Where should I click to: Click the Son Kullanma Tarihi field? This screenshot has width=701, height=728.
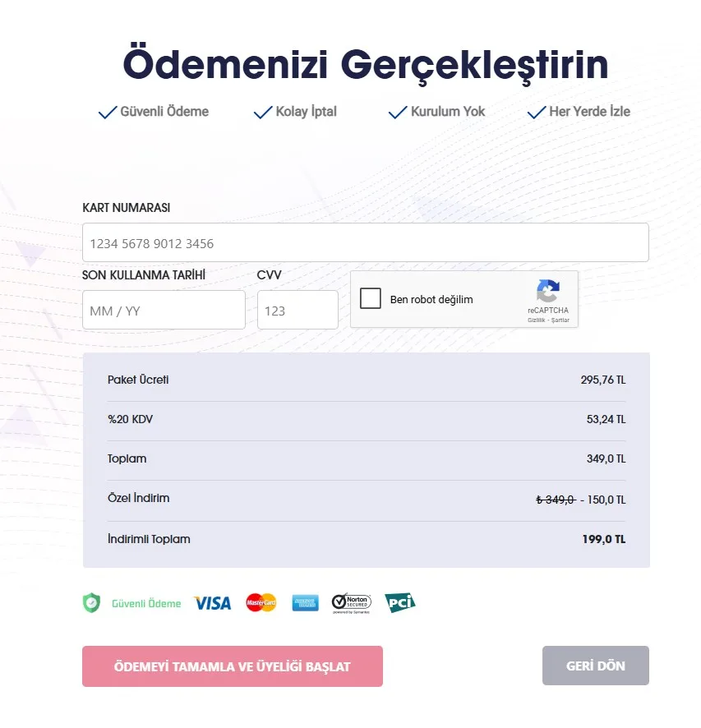(164, 311)
